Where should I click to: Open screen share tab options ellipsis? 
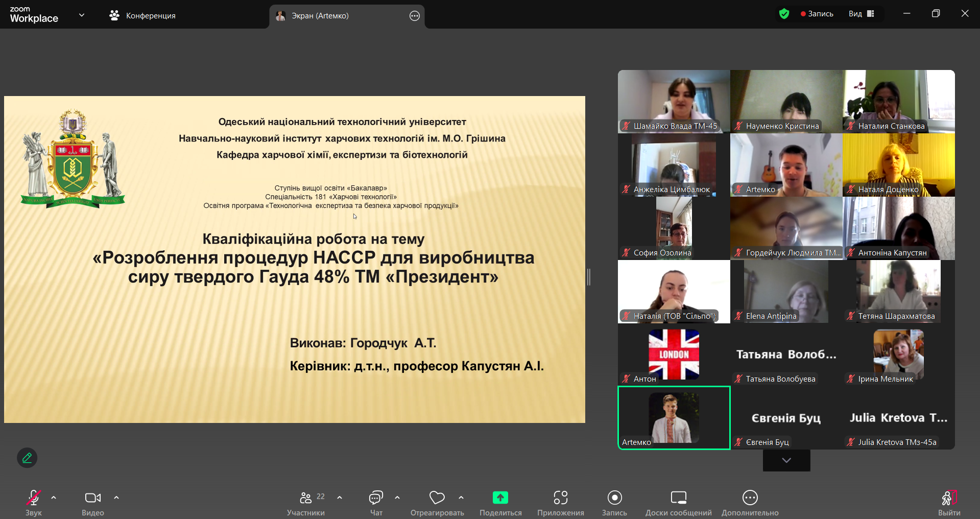pyautogui.click(x=415, y=16)
